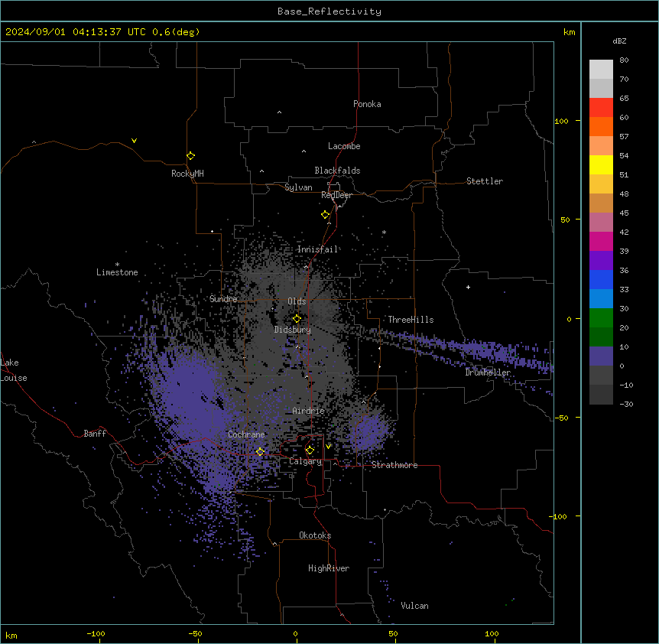
Task: Click the km unit label on bottom axis
Action: pyautogui.click(x=11, y=635)
